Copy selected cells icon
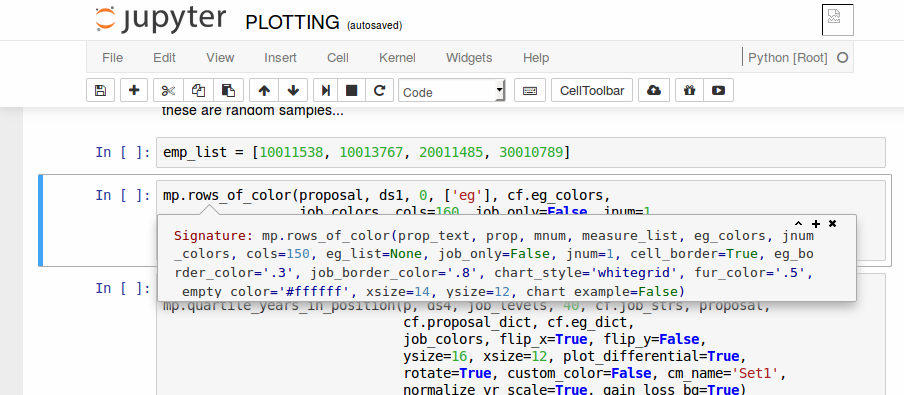Viewport: 904px width, 395px height. point(198,91)
